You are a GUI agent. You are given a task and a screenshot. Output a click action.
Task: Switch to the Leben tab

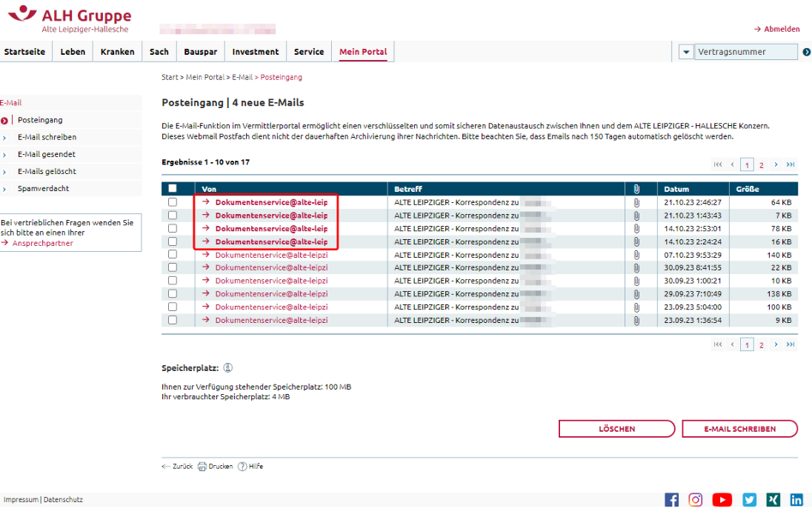[x=73, y=51]
